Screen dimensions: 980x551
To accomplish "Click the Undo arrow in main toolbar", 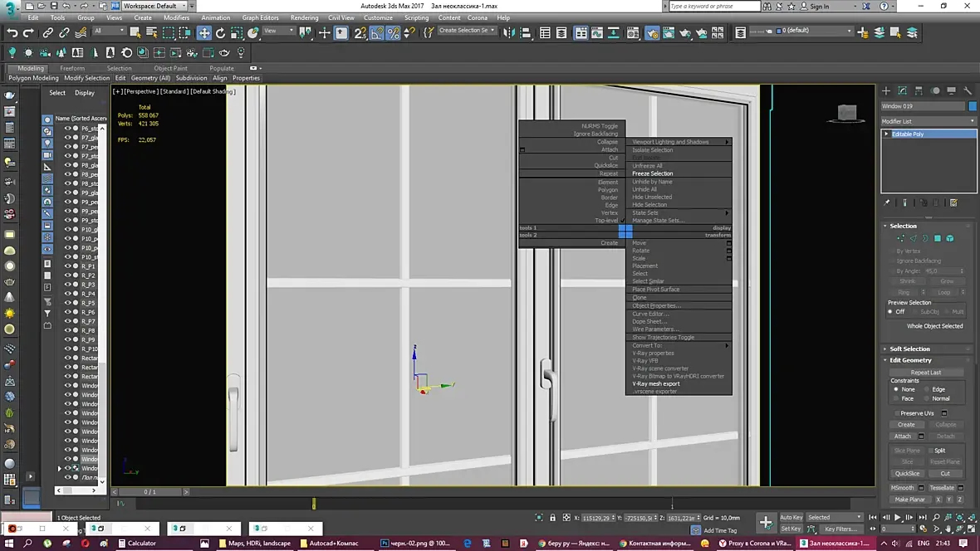I will (12, 33).
